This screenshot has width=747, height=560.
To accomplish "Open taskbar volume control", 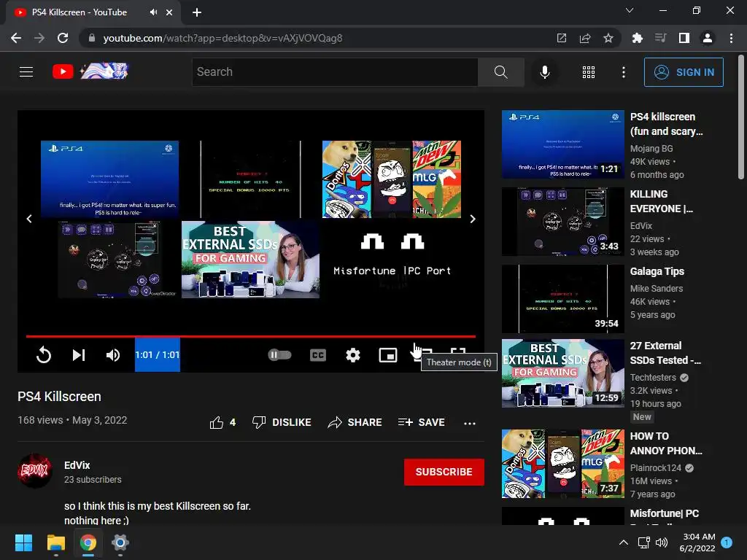I will point(661,542).
